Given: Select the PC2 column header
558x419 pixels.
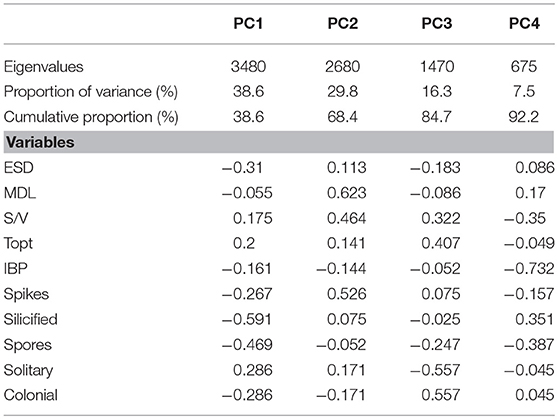Looking at the screenshot, I should 342,23.
